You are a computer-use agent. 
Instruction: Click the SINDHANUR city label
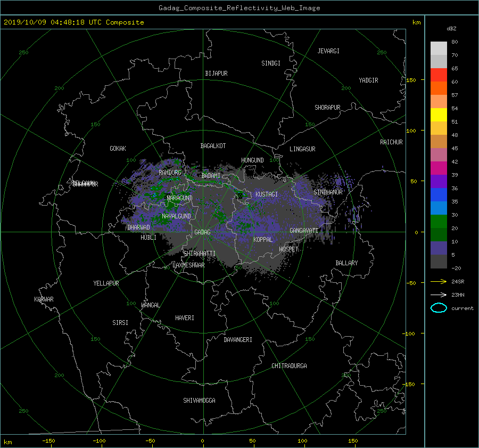pos(328,192)
